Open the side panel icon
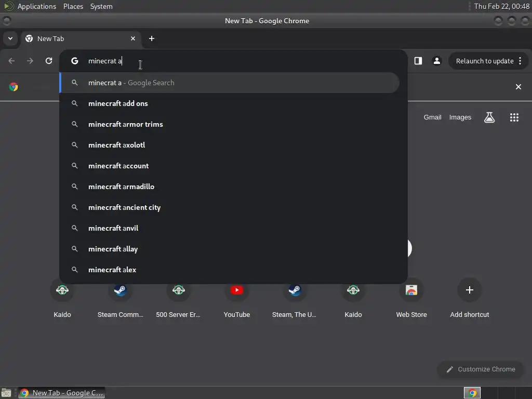 coord(418,61)
